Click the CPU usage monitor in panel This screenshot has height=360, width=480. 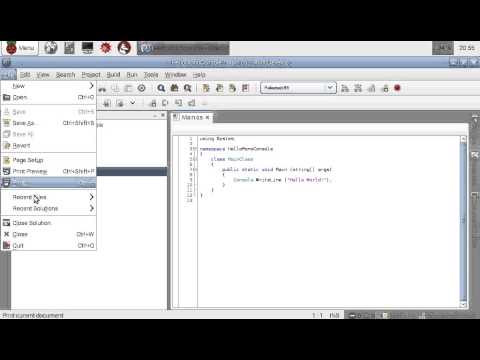443,48
